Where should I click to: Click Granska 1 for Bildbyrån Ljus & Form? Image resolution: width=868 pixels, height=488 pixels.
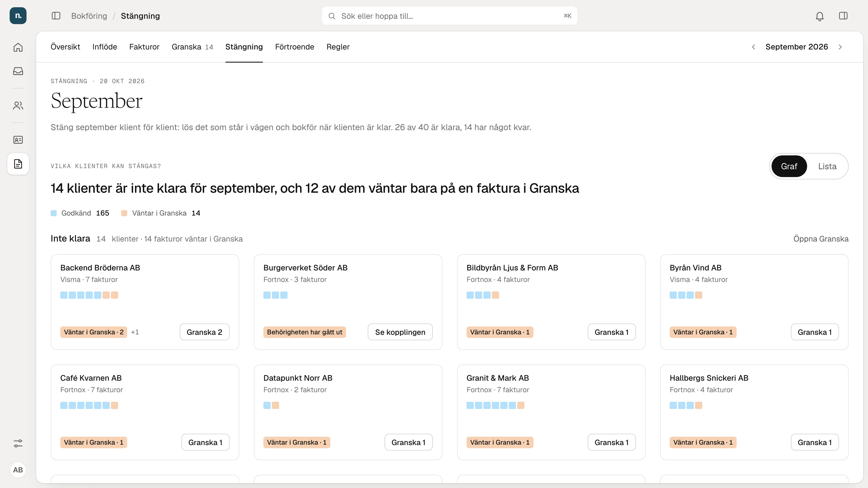(612, 332)
